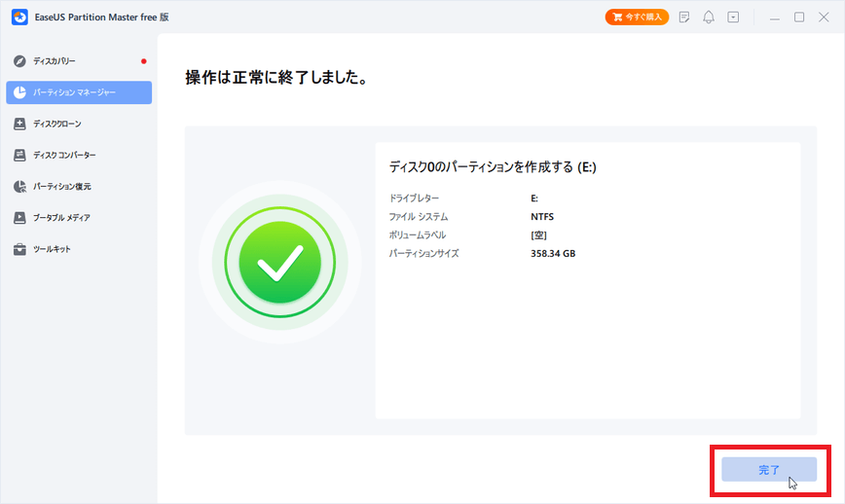Viewport: 845px width, 504px height.
Task: Open the feedback note icon in title bar
Action: point(684,18)
